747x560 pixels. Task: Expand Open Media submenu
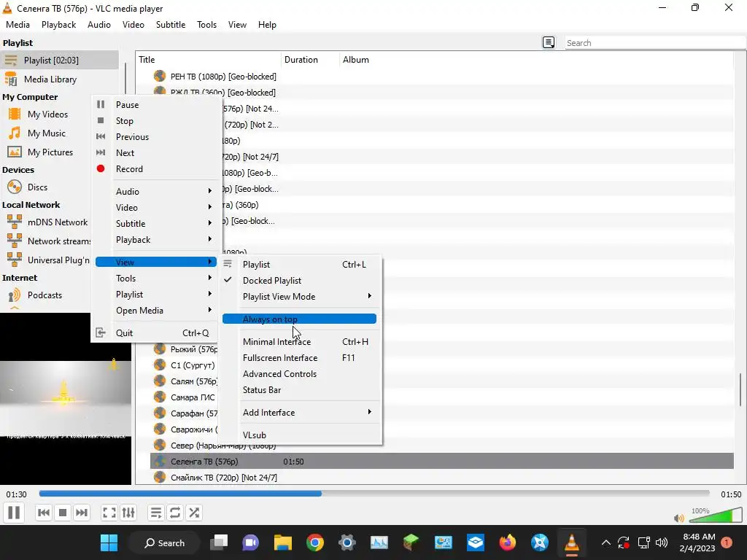coord(156,311)
